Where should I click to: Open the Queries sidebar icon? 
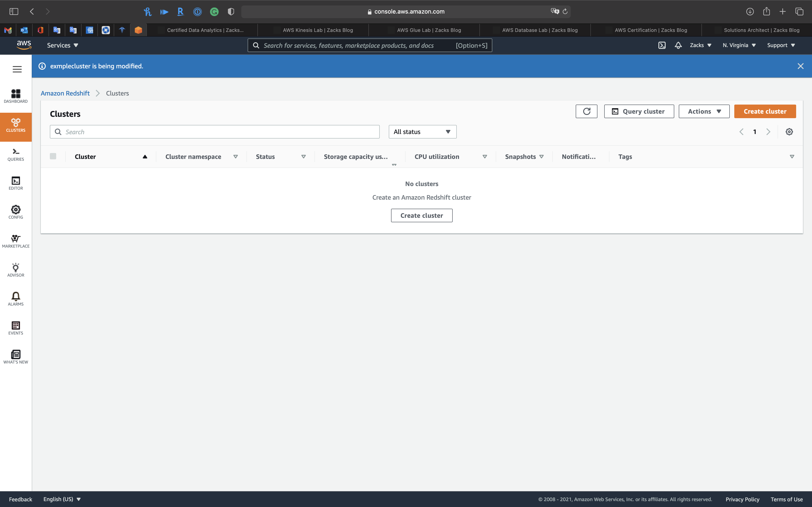click(16, 154)
